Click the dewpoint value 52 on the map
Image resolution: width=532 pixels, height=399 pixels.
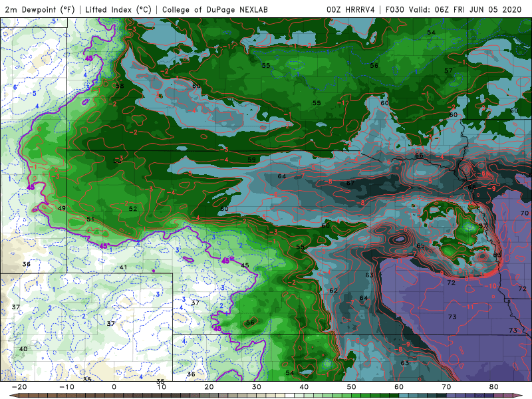(x=133, y=209)
